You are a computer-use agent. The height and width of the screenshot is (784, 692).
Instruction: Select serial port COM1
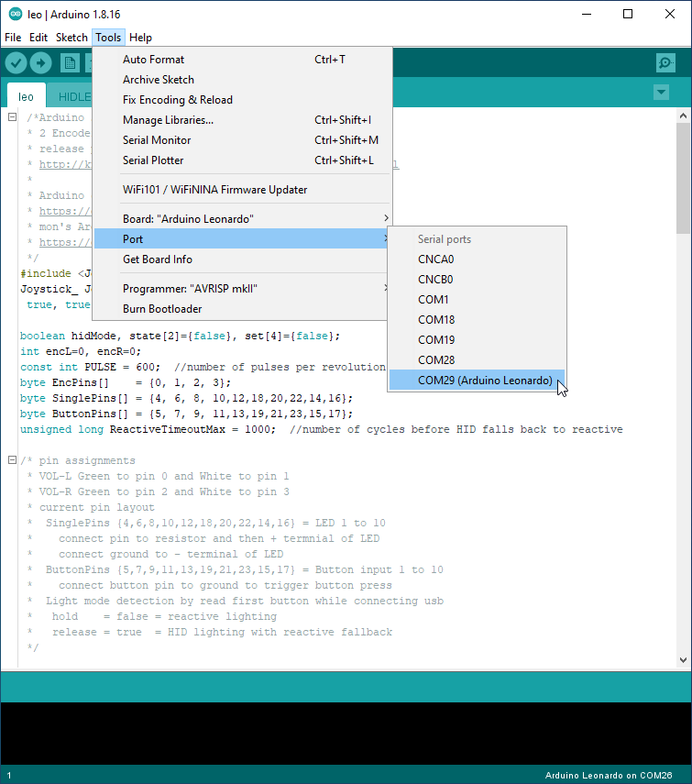click(x=478, y=300)
